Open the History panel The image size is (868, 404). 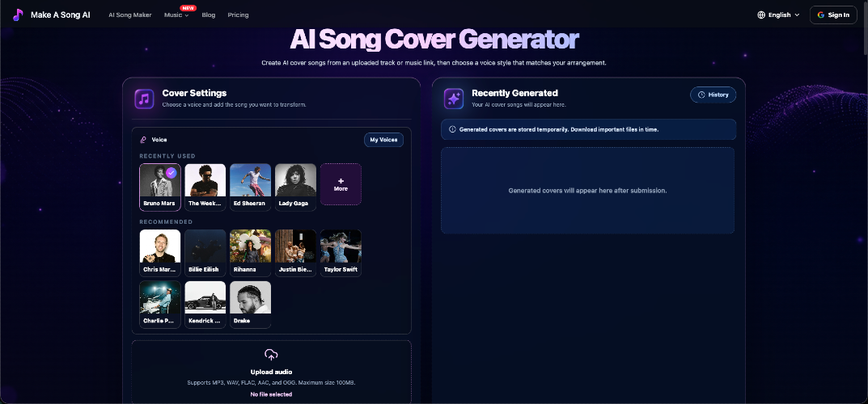[713, 95]
